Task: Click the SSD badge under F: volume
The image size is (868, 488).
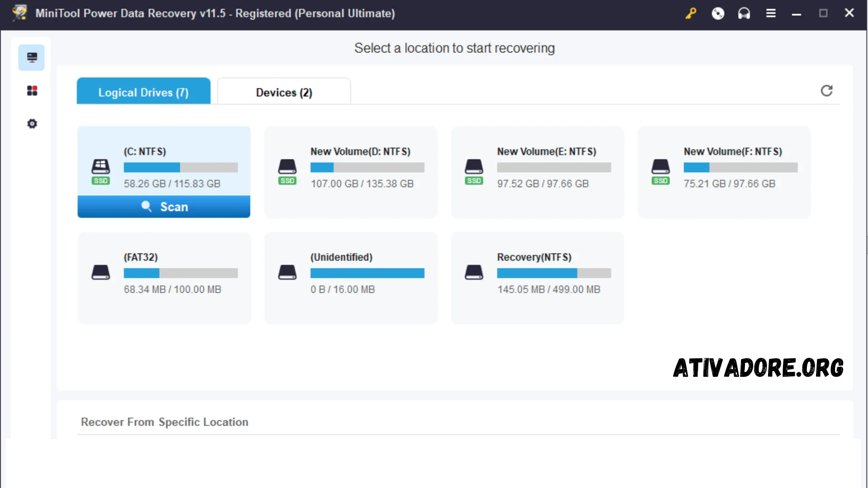Action: point(660,181)
